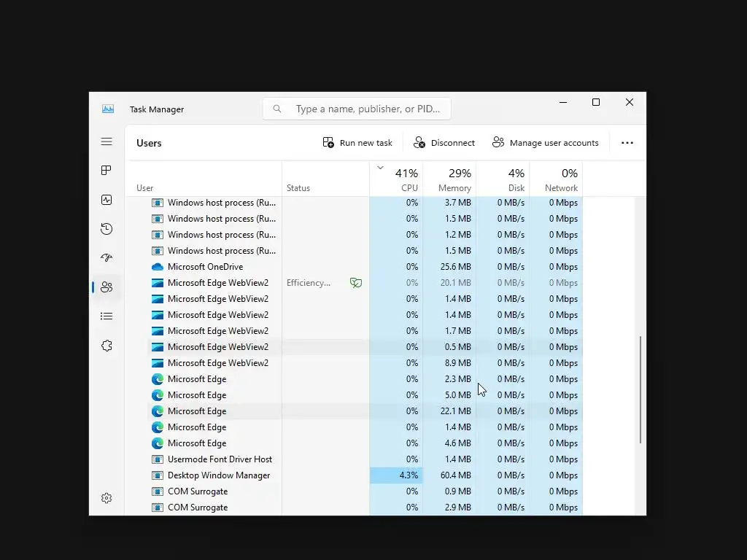Open the Details page icon
The image size is (747, 560).
tap(107, 316)
